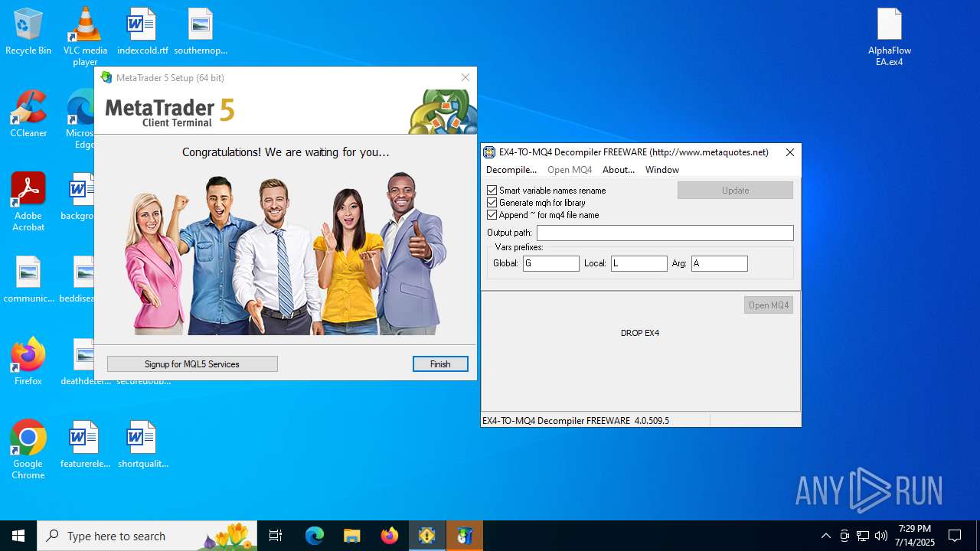980x551 pixels.
Task: Open Microsoft Edge from the taskbar
Action: (315, 536)
